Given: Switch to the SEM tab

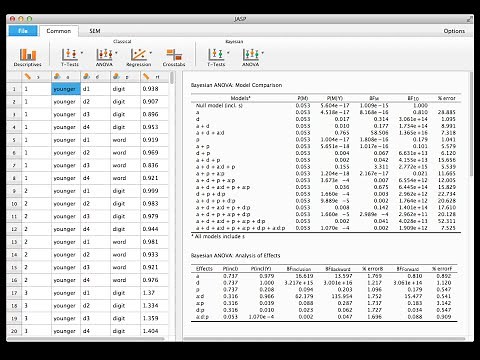Looking at the screenshot, I should (95, 31).
